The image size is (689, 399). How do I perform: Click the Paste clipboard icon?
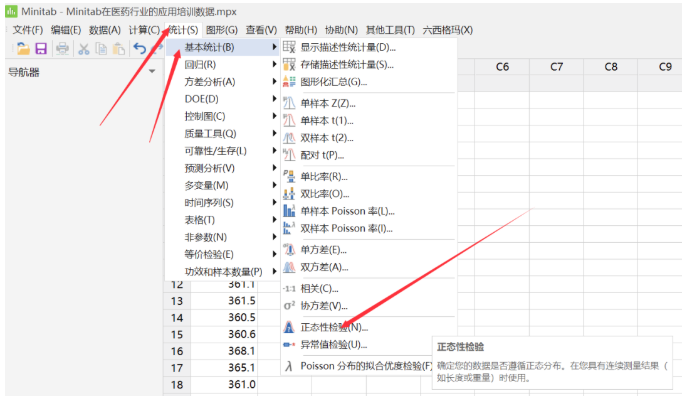(x=119, y=49)
